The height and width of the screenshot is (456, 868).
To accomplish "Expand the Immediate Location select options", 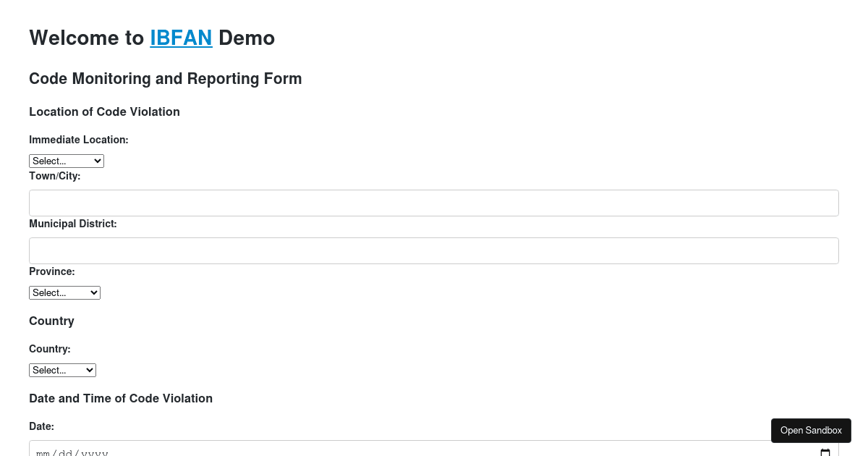I will (66, 161).
